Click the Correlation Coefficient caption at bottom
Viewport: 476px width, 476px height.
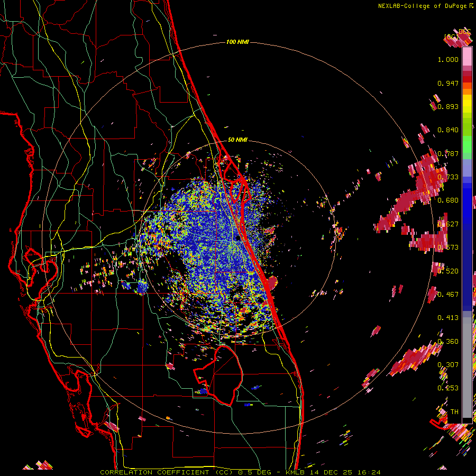pos(240,472)
